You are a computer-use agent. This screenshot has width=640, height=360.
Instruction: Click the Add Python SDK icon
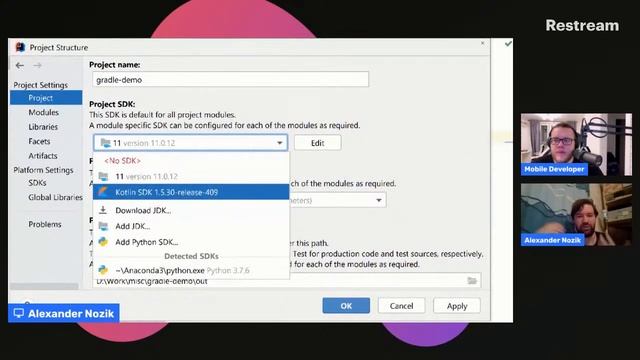click(103, 242)
